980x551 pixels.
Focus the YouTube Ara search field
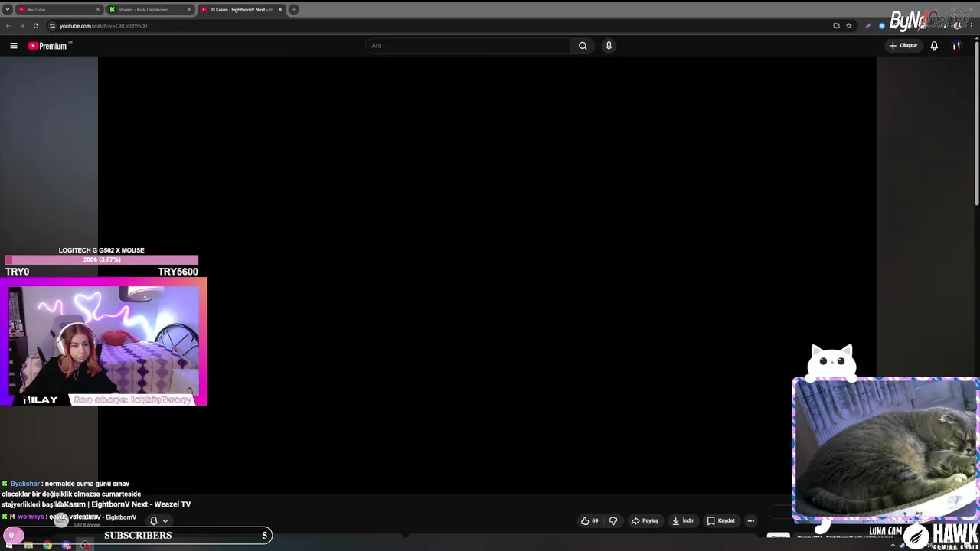[469, 46]
